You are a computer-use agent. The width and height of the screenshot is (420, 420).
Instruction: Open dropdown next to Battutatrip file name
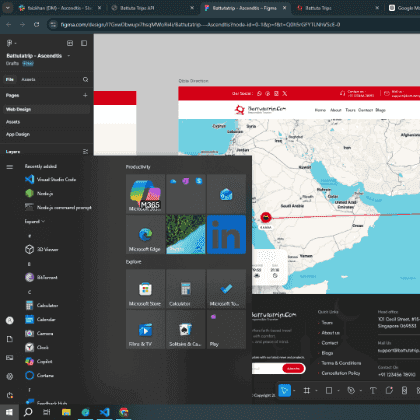click(x=69, y=56)
